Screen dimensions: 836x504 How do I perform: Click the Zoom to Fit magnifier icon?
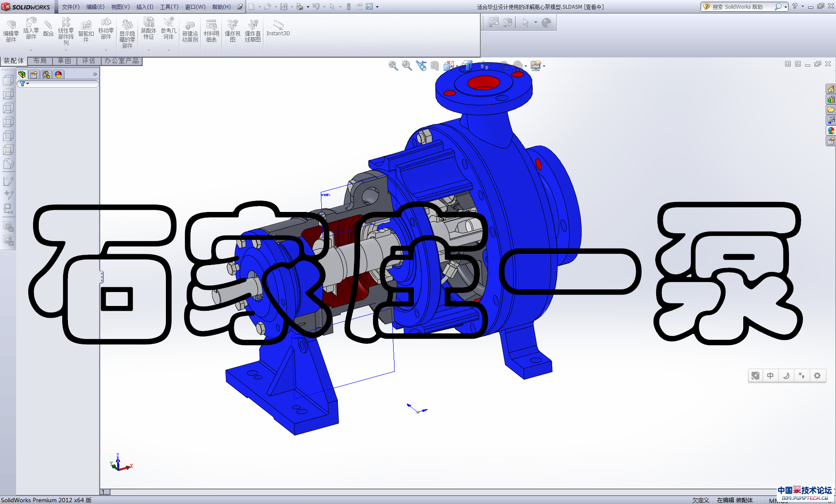click(x=393, y=65)
